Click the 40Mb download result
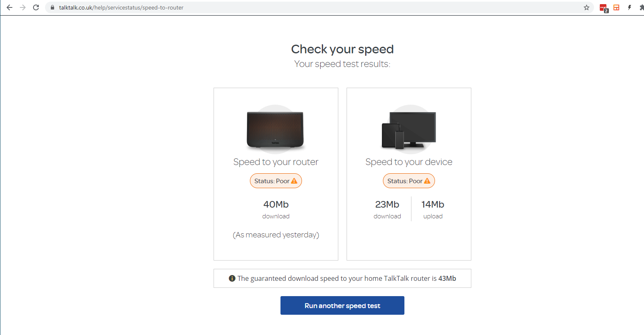Screen dimensions: 644x335 (x=276, y=204)
